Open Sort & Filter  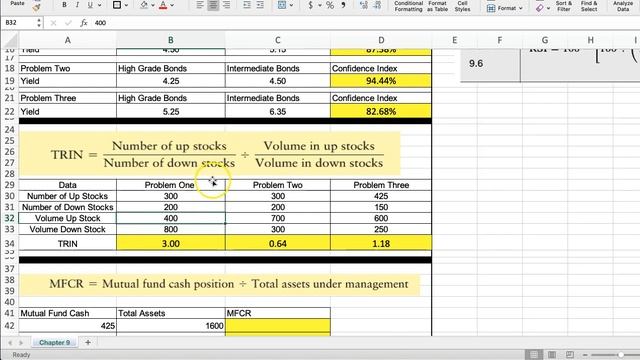click(564, 6)
